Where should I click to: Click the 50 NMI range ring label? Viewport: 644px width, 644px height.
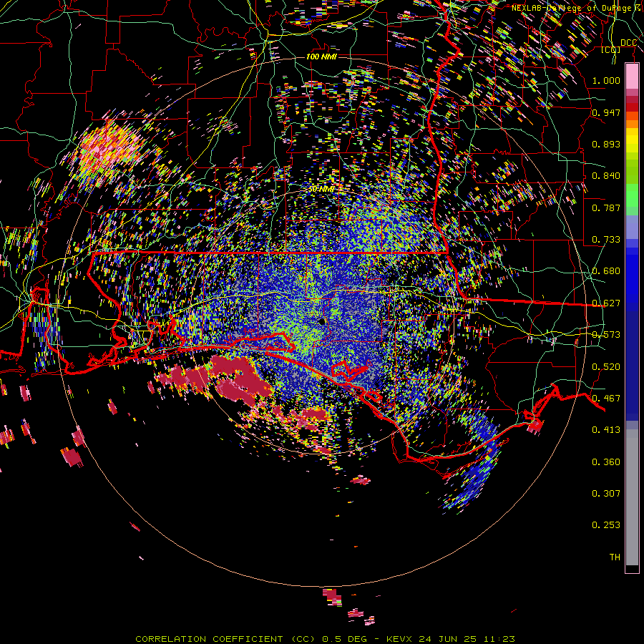click(x=321, y=190)
